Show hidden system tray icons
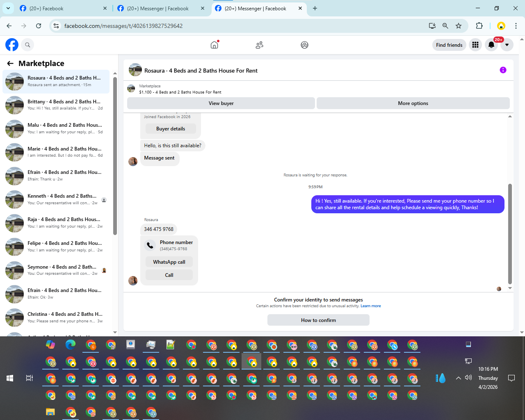This screenshot has height=420, width=525. point(459,378)
